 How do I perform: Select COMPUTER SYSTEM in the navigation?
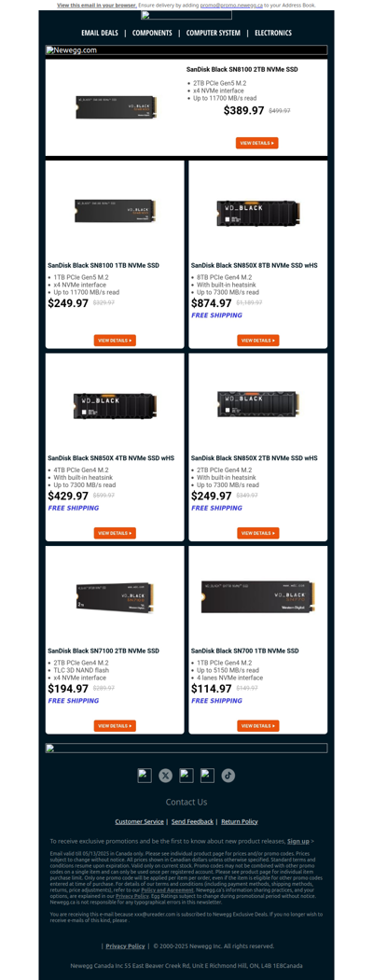tap(213, 33)
